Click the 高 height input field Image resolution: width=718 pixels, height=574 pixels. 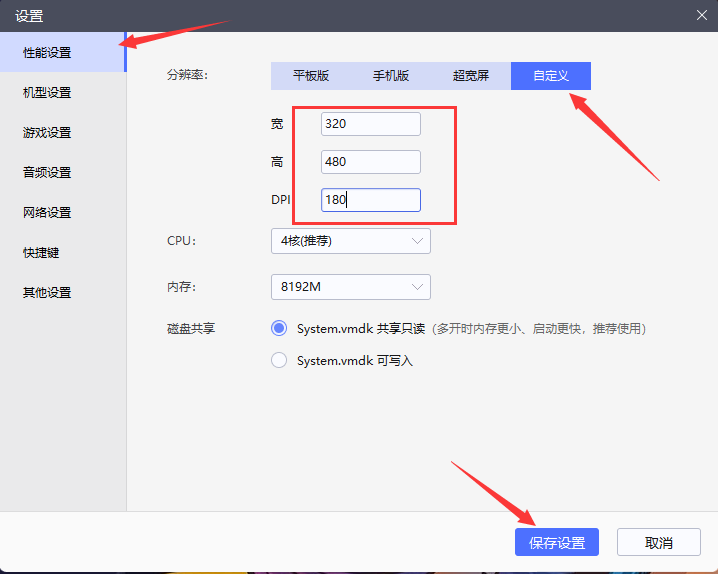(x=370, y=162)
